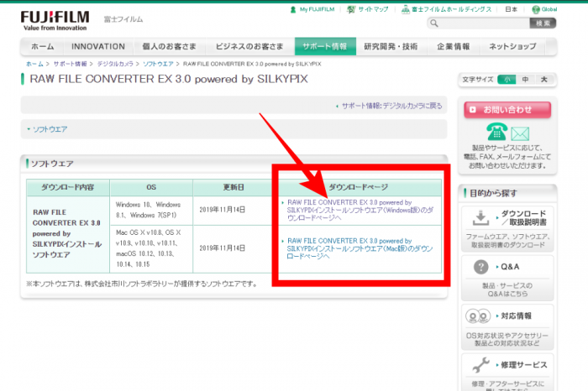Click the FUJIFILM logo
The image size is (588, 391).
pos(55,21)
